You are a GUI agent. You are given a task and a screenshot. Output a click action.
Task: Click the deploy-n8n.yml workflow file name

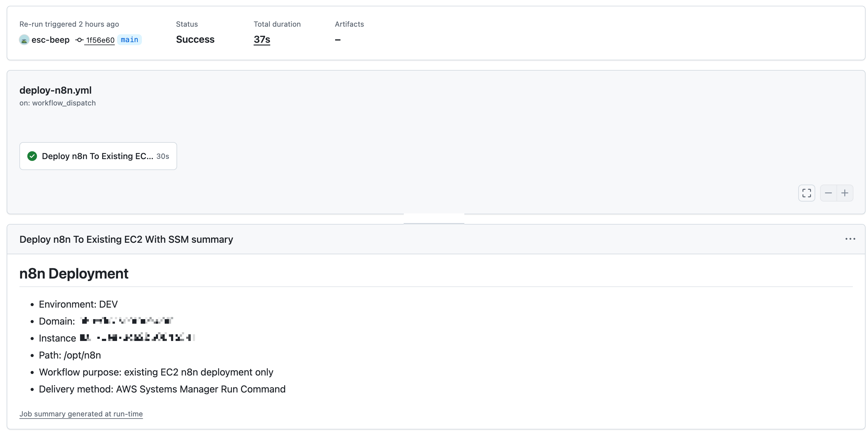(56, 90)
